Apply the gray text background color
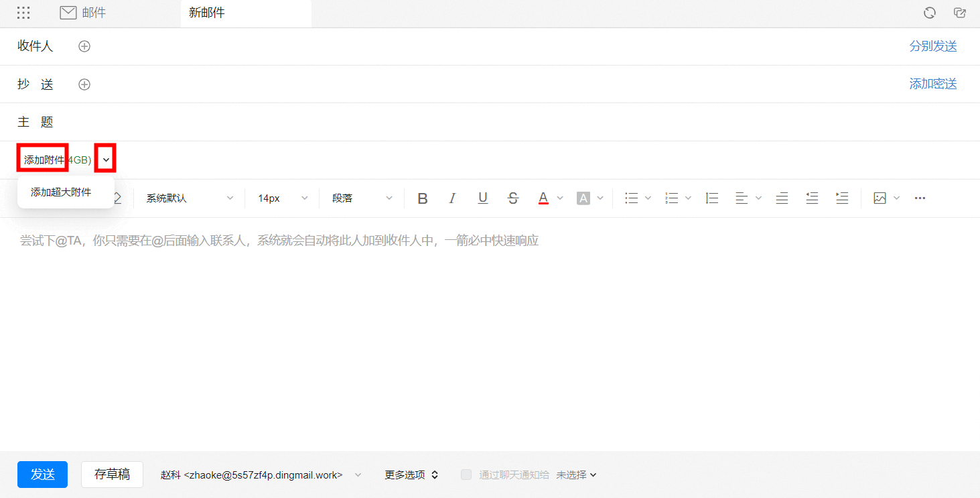 pos(583,198)
